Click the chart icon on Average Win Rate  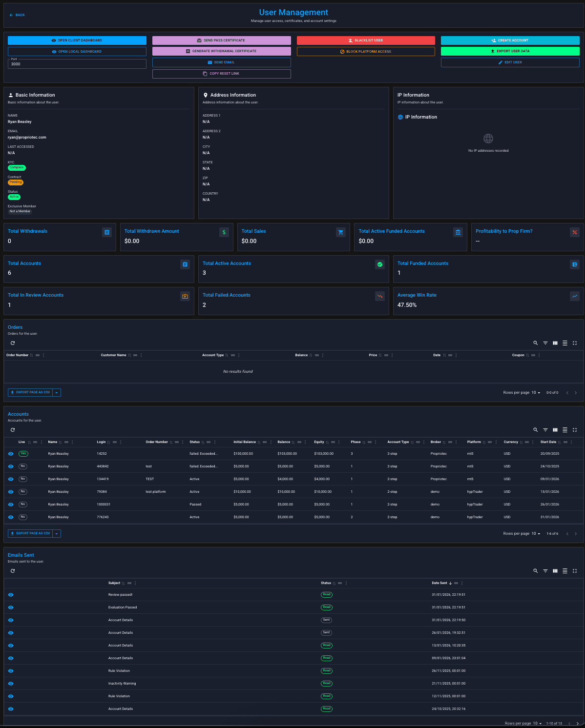(x=575, y=296)
